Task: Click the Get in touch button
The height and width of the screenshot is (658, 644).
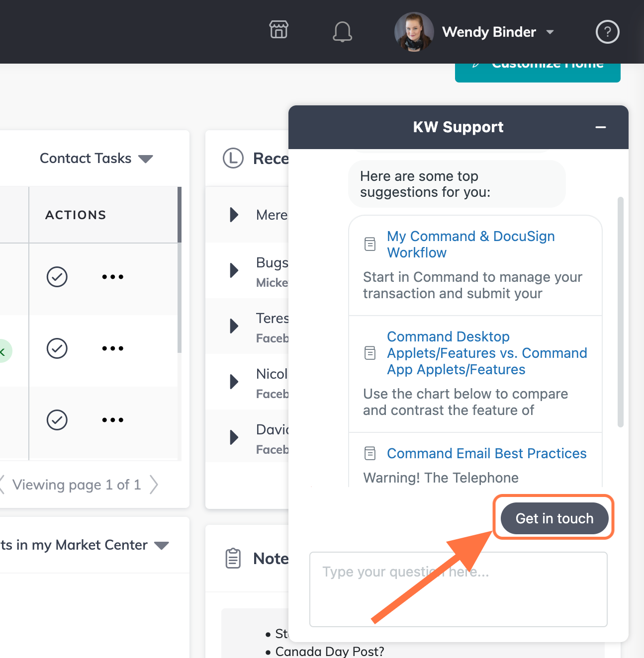Action: point(554,518)
